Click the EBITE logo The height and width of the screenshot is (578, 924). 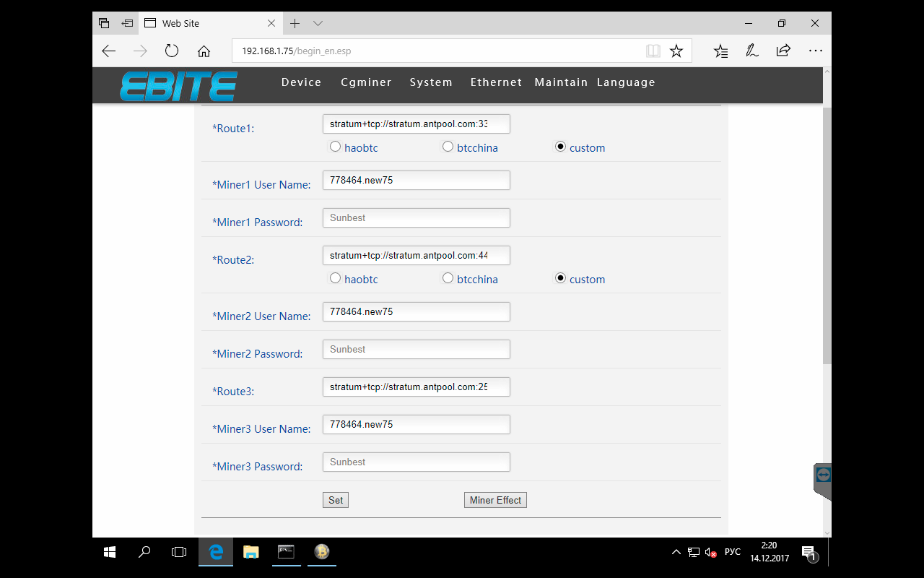coord(178,86)
